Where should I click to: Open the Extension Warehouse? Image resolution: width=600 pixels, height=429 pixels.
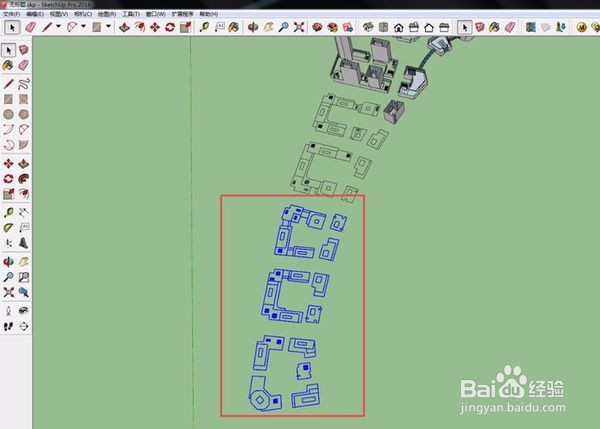point(333,27)
